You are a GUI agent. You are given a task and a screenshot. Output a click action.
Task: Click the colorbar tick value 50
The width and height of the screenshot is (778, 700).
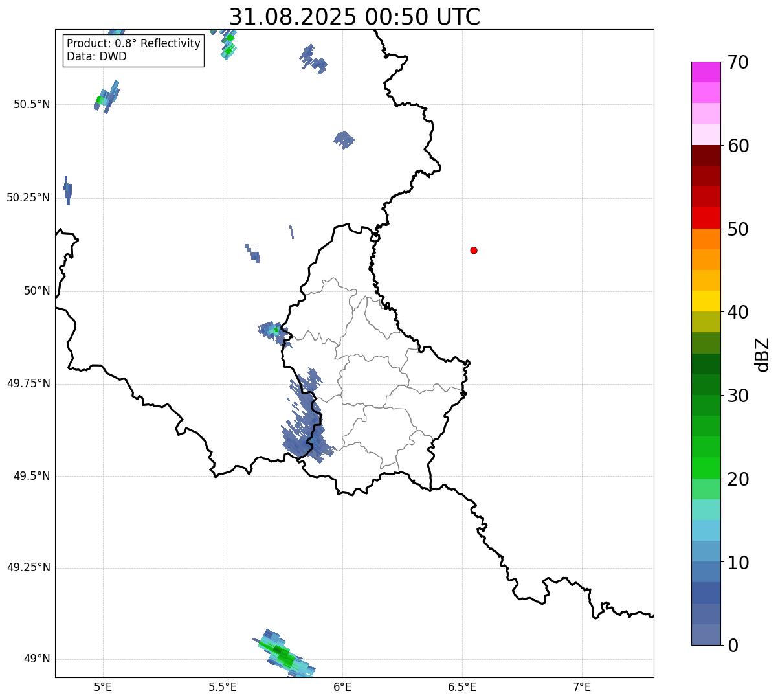738,229
